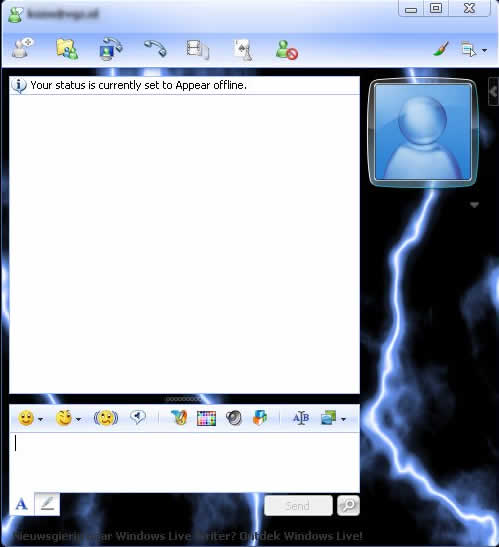This screenshot has height=547, width=499.
Task: Expand the winks dropdown arrow
Action: [78, 419]
